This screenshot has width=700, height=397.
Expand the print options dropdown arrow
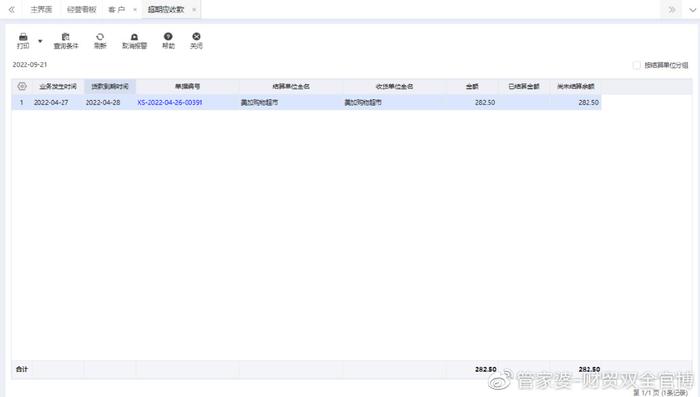[x=40, y=41]
